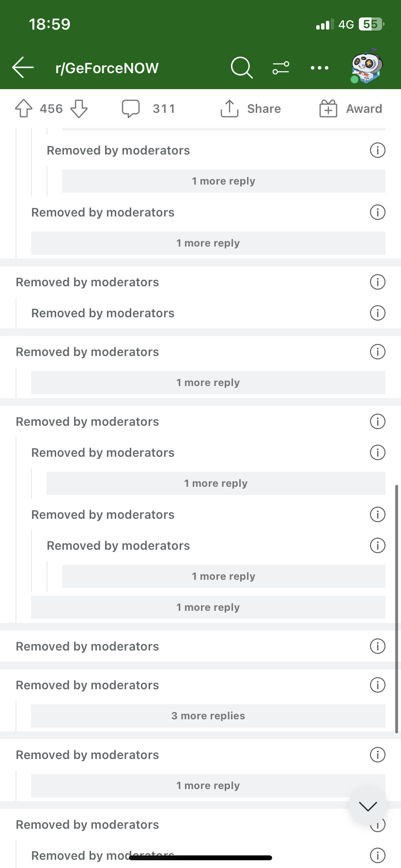Open the three-dot overflow menu
This screenshot has height=868, width=401.
pos(320,68)
